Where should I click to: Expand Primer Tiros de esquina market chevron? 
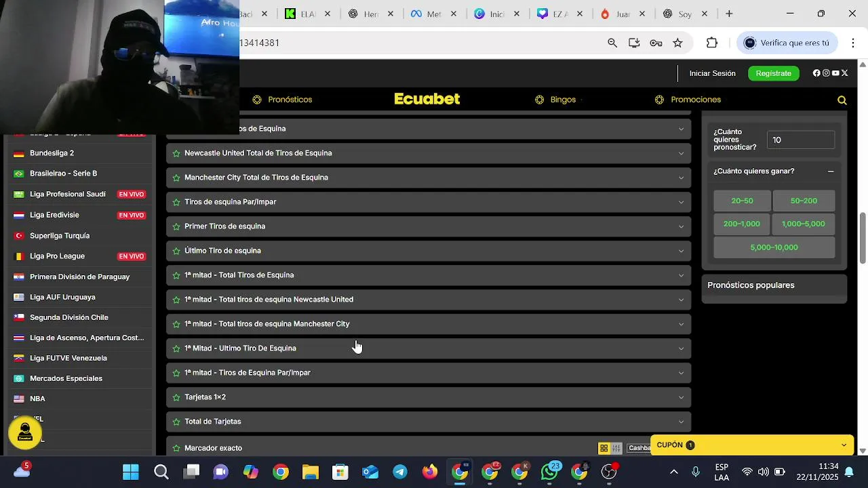click(x=681, y=226)
